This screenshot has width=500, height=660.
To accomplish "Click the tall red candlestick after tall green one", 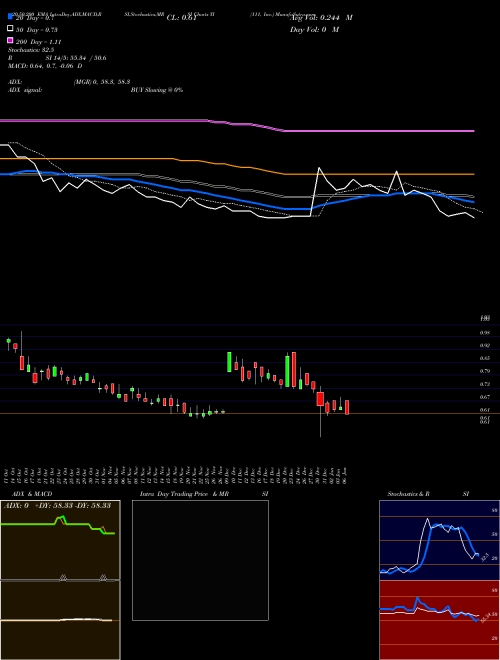I will coord(294,370).
